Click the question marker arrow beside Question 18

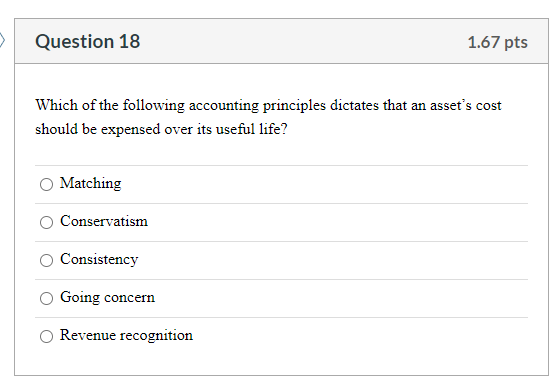2,40
